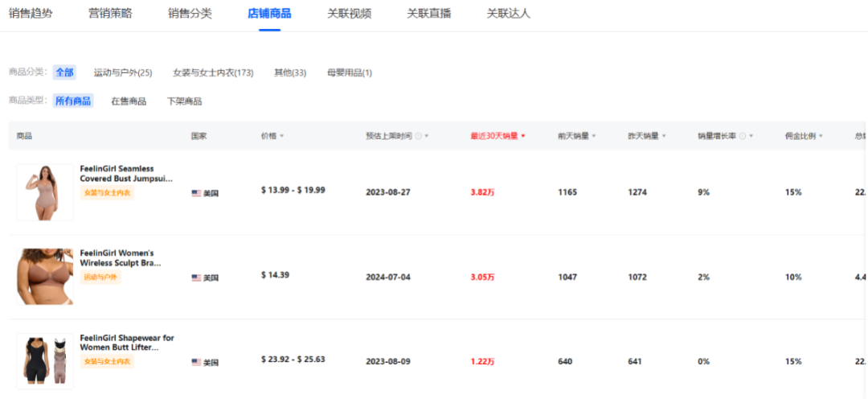Click the date 2023-08-09
This screenshot has width=868, height=399.
[x=388, y=361]
